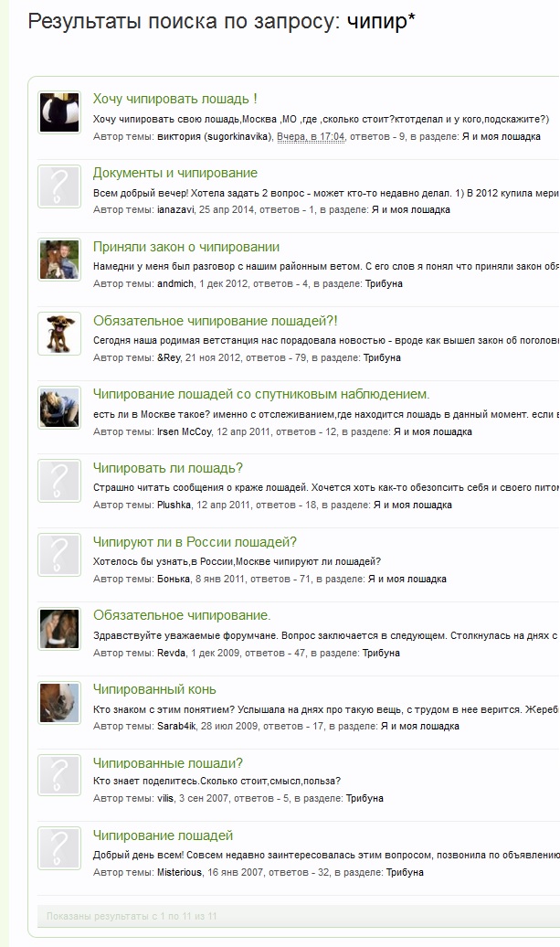
Task: Click placeholder avatar beside Чипировать ли лошадь?
Action: pyautogui.click(x=59, y=482)
